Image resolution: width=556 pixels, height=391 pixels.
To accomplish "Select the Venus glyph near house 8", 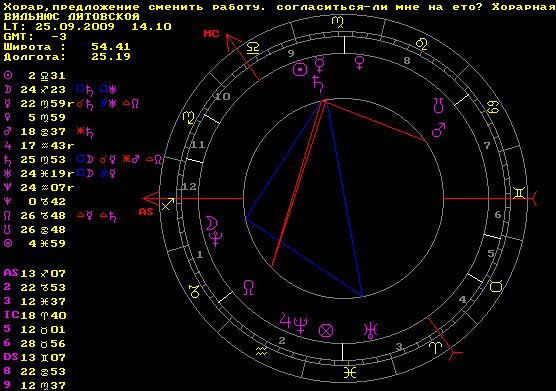I will point(360,63).
